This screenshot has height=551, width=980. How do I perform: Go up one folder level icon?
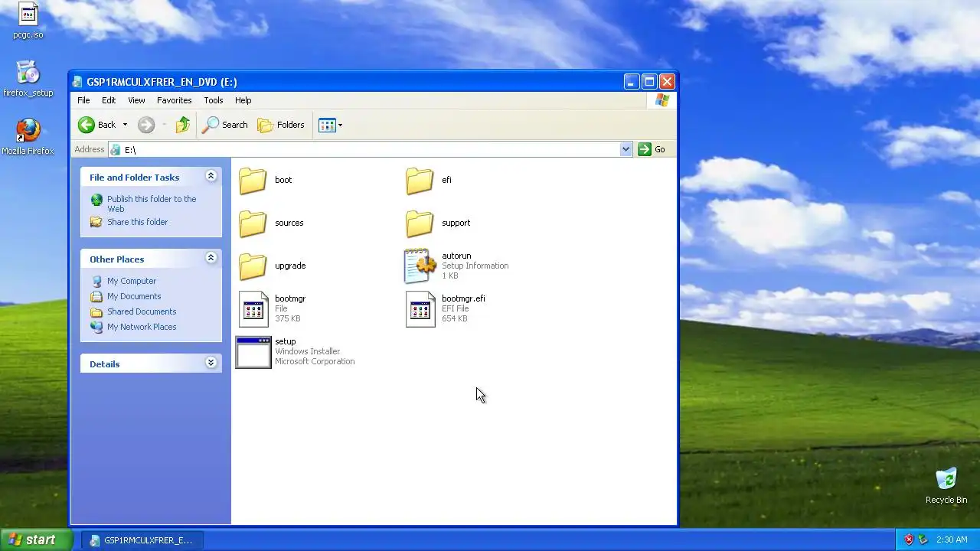182,125
